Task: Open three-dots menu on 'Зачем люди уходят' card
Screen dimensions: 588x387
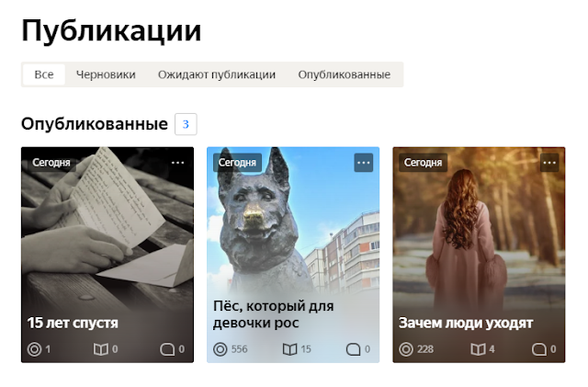Action: pyautogui.click(x=549, y=163)
